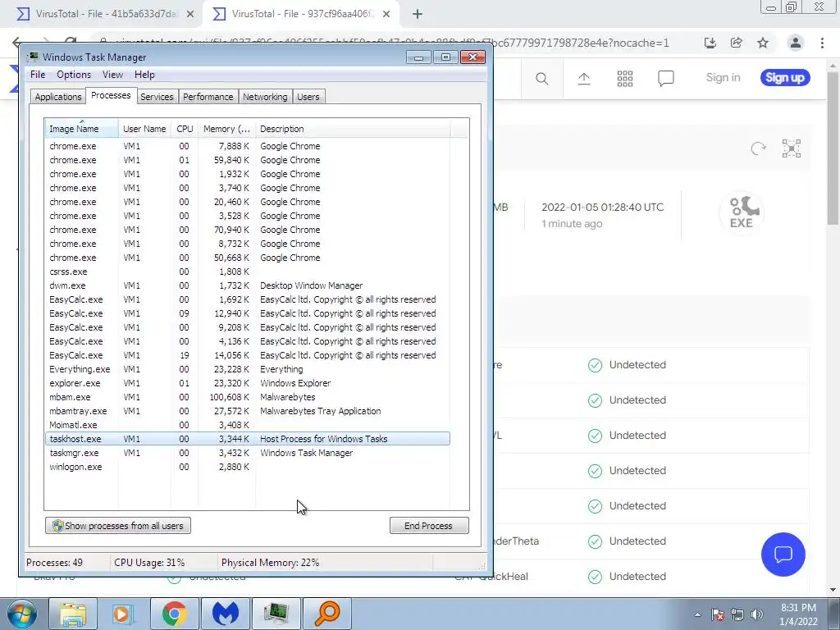The height and width of the screenshot is (630, 840).
Task: Sort by the Memory column header
Action: [x=226, y=129]
